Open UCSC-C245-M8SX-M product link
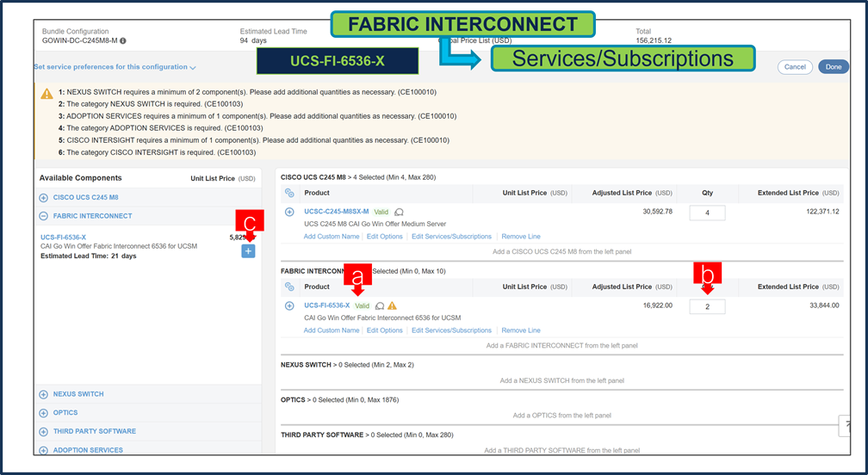This screenshot has height=475, width=868. 336,212
